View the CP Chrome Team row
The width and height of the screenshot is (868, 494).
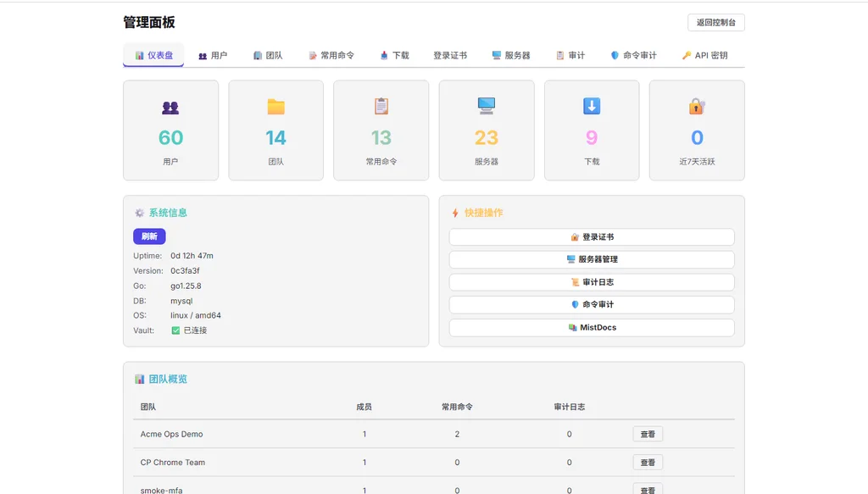point(648,463)
